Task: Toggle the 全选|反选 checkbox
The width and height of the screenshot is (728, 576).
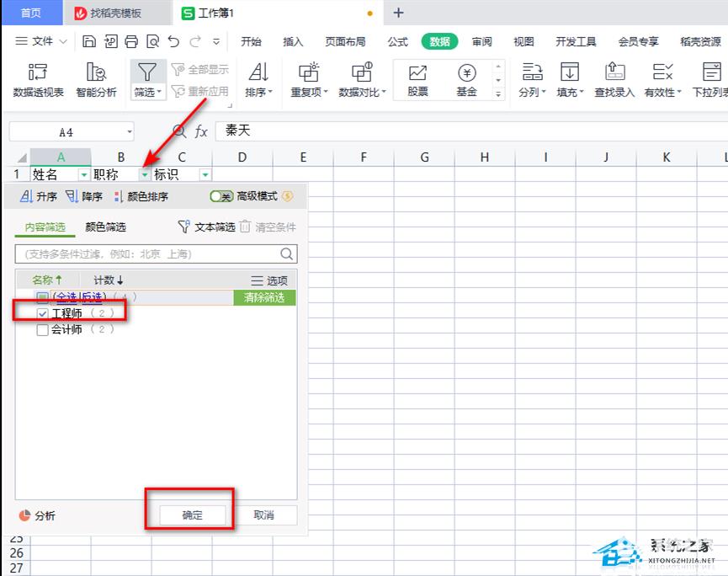Action: (x=42, y=297)
